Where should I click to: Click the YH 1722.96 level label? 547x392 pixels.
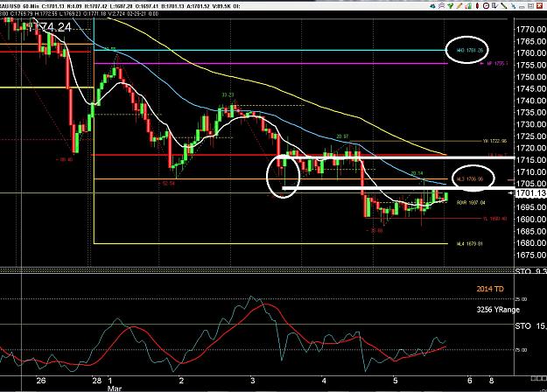(x=494, y=141)
